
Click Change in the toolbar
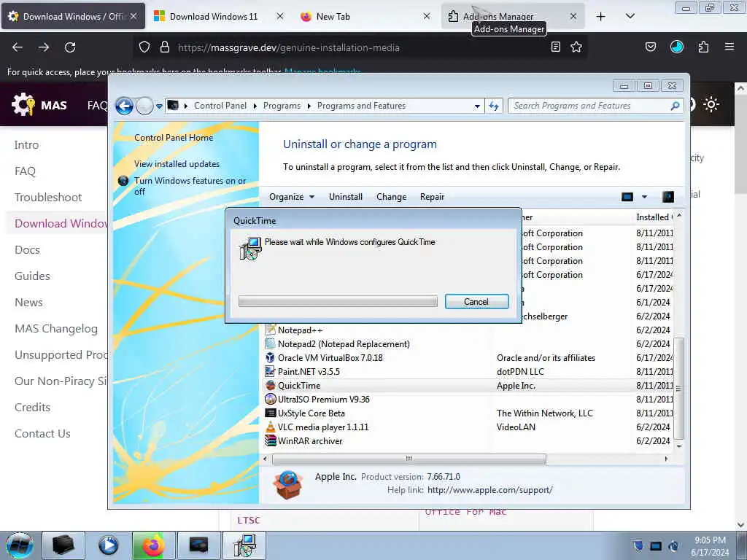tap(391, 197)
